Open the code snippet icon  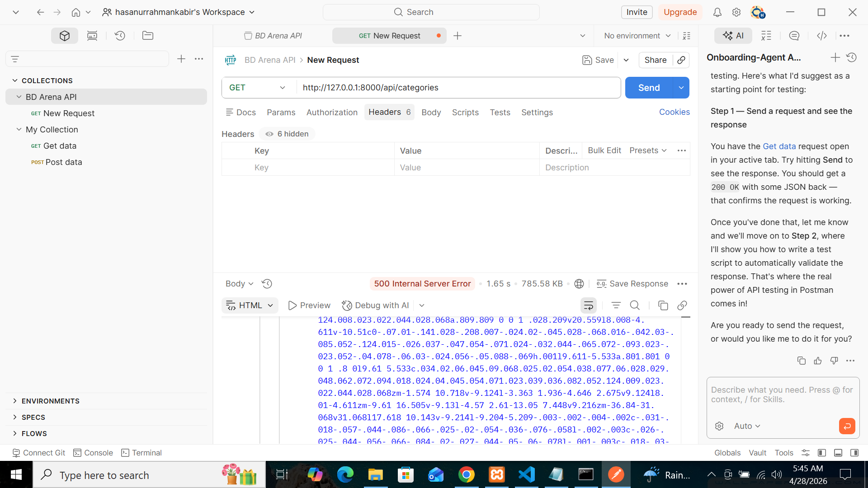(822, 36)
